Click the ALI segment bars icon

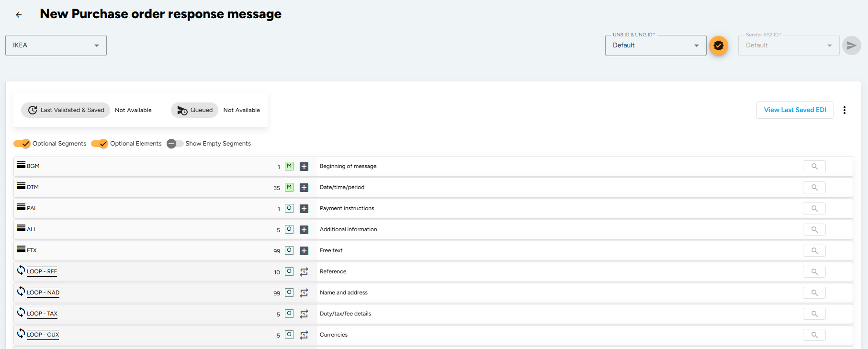click(21, 228)
